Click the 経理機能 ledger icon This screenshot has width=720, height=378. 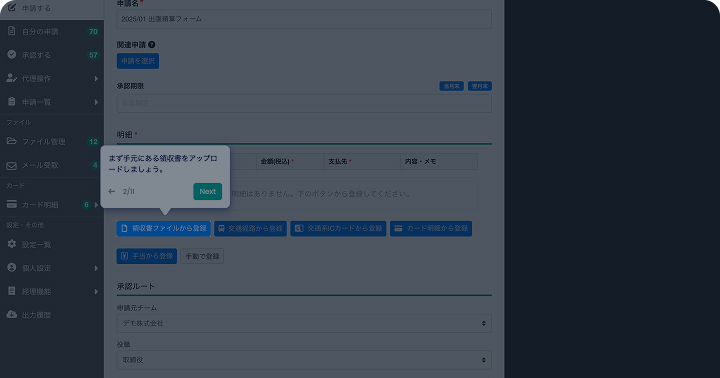click(11, 291)
